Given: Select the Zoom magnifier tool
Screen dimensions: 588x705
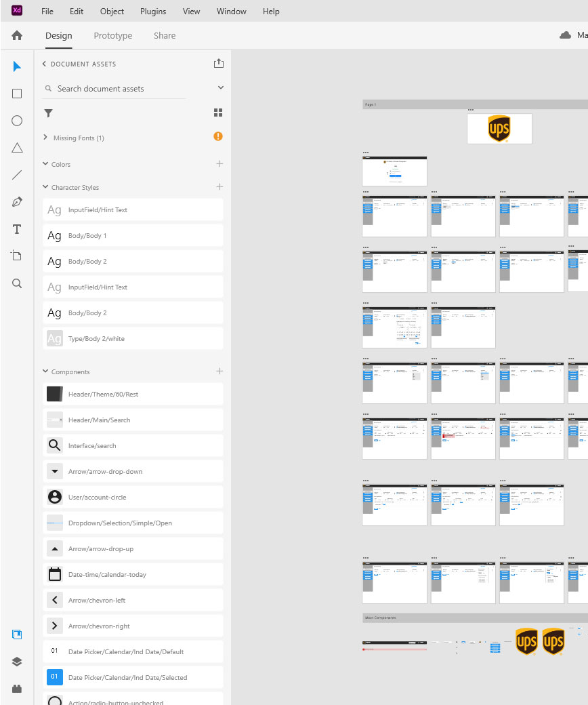Looking at the screenshot, I should coord(17,283).
